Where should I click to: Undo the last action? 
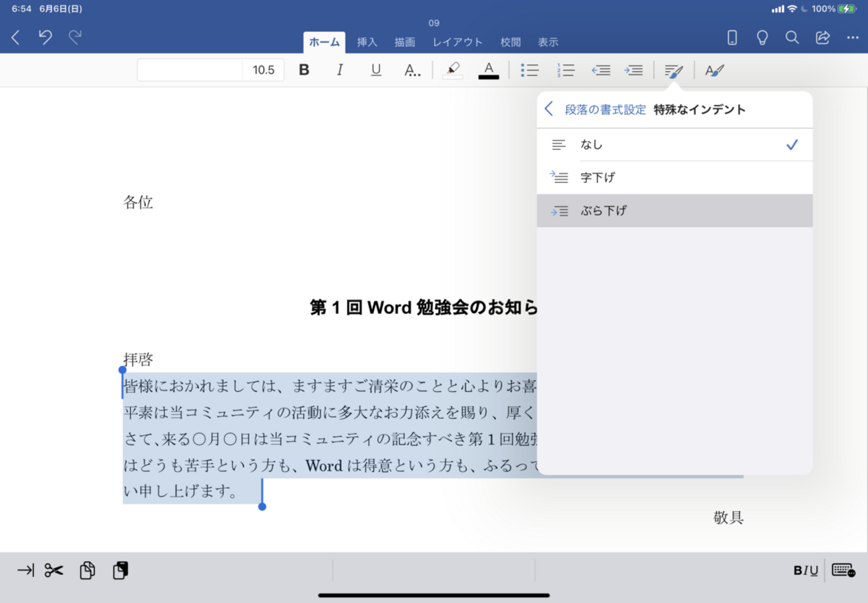pyautogui.click(x=45, y=37)
